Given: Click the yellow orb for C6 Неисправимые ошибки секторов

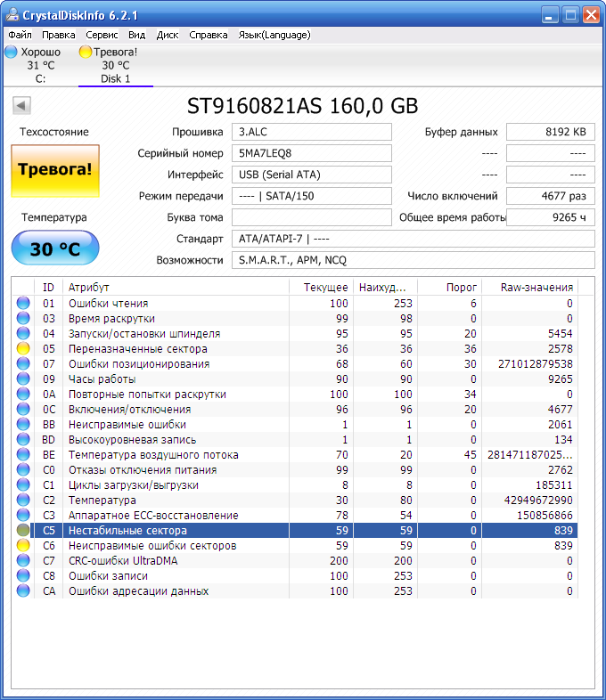Looking at the screenshot, I should [x=23, y=546].
